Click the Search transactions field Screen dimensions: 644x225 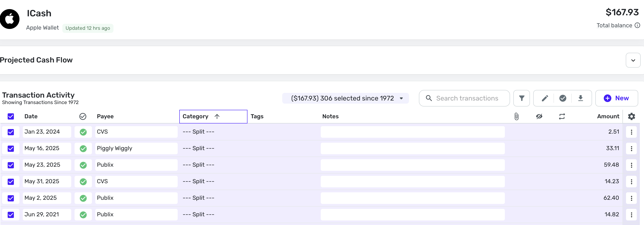tap(467, 98)
